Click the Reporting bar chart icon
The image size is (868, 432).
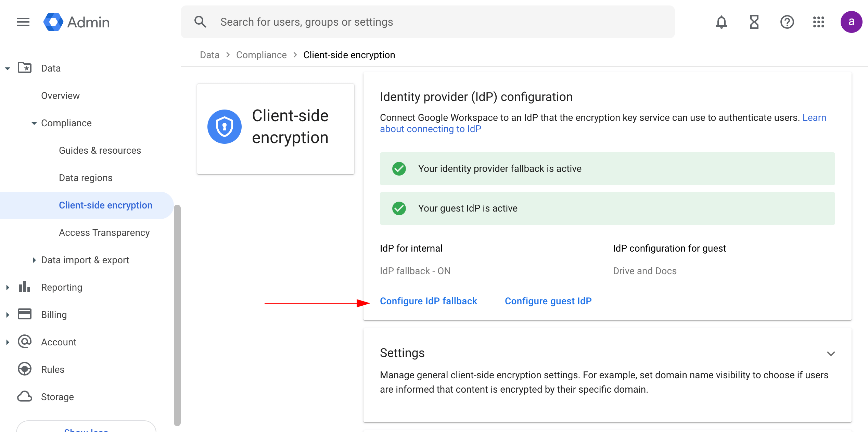pyautogui.click(x=25, y=287)
